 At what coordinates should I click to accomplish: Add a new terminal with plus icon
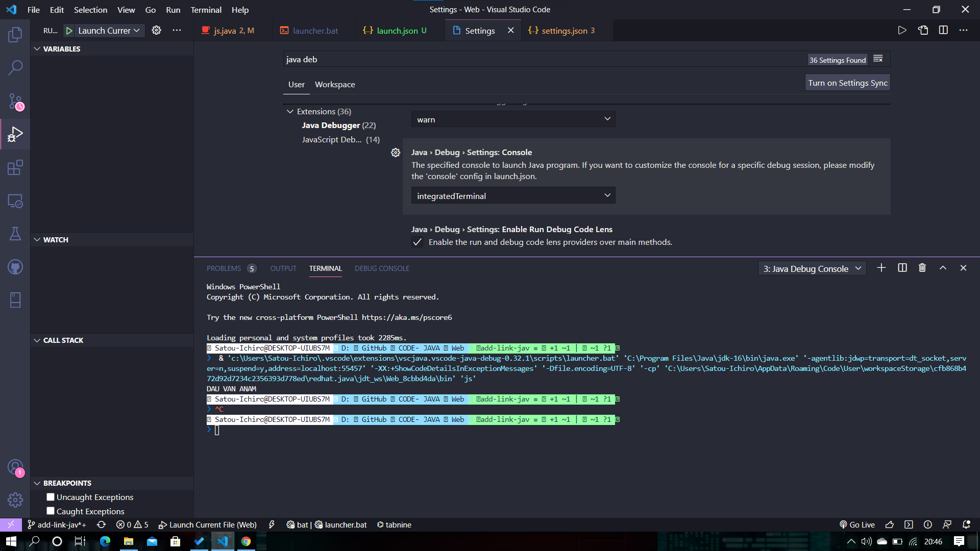click(x=881, y=268)
